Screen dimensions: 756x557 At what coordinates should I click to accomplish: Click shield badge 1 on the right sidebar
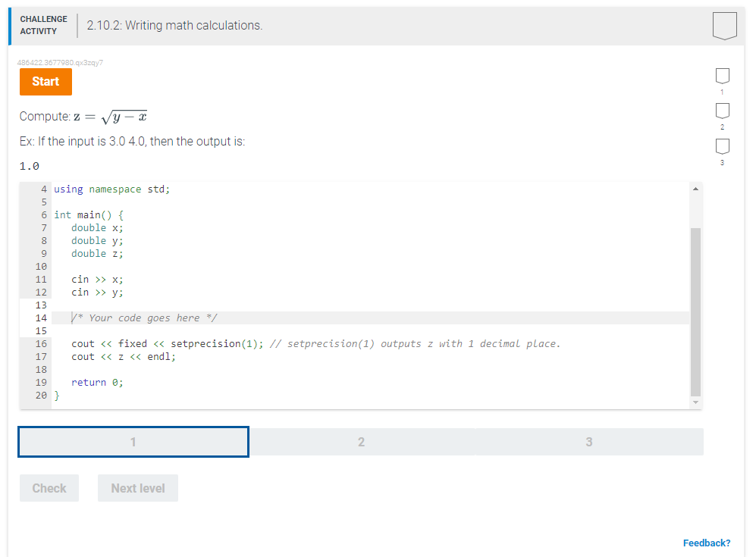tap(722, 75)
